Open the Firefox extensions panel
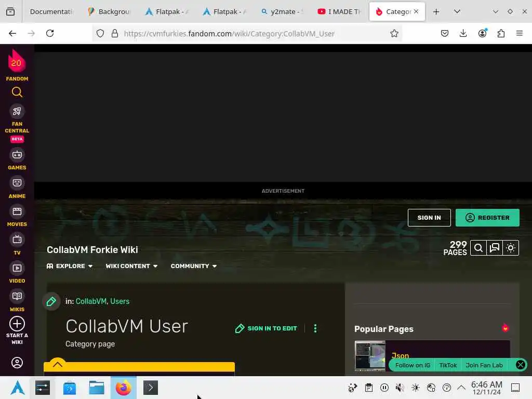This screenshot has height=399, width=532. [501, 33]
